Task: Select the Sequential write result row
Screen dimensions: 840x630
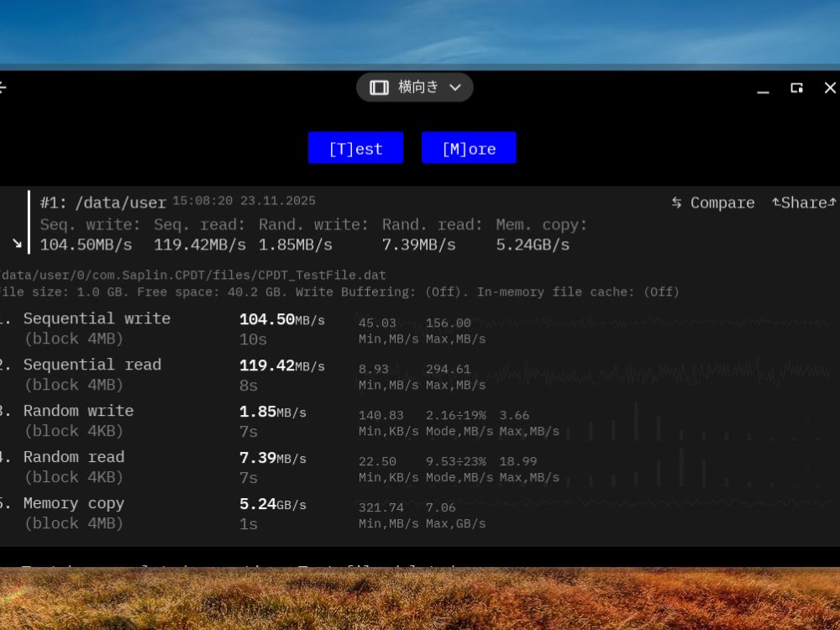Action: 97,318
